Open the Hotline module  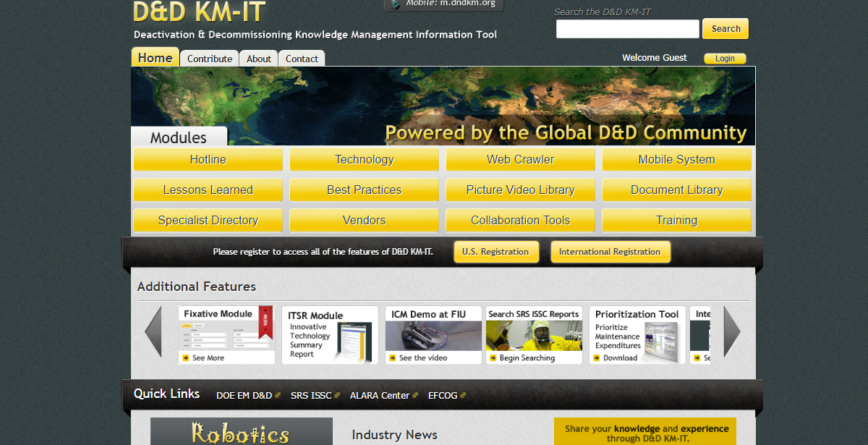coord(208,159)
